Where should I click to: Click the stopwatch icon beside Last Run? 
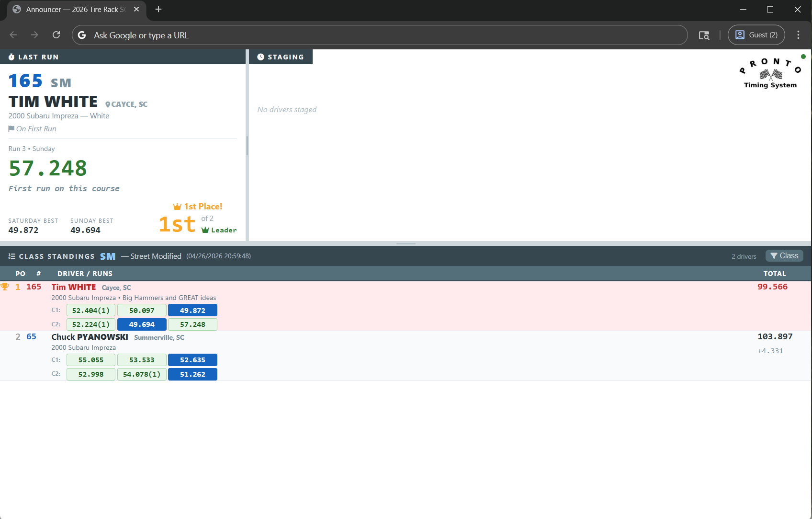[11, 57]
